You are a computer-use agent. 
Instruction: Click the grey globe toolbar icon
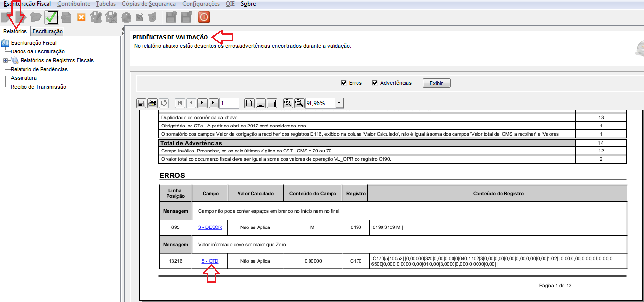[126, 17]
